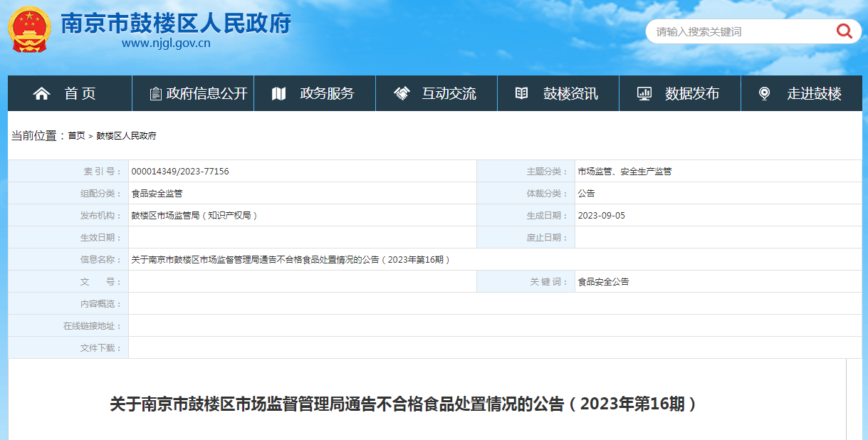This screenshot has width=868, height=440.
Task: Select the information name row text
Action: (291, 260)
